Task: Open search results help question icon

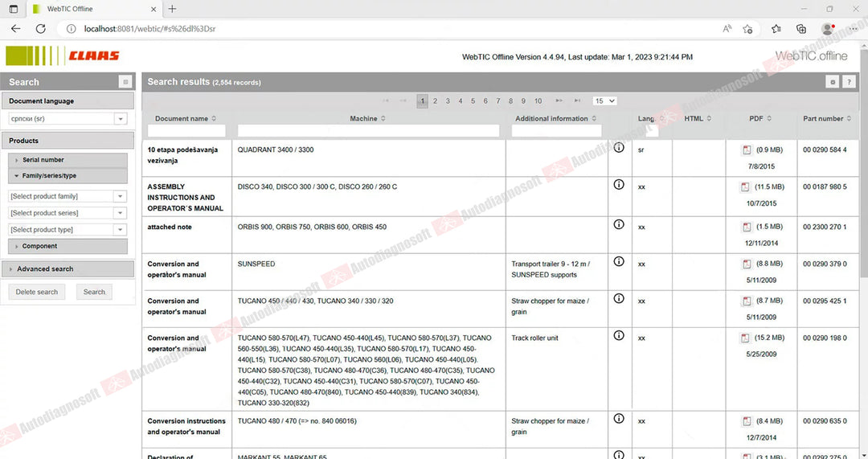Action: (849, 82)
